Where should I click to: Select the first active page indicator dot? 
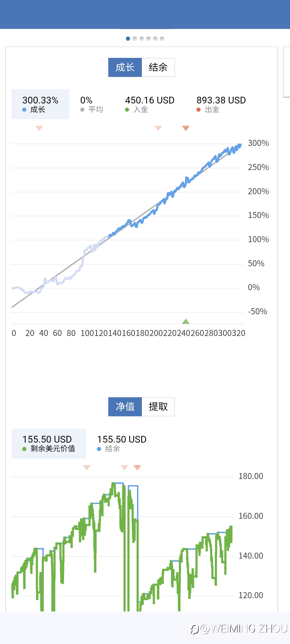tap(128, 39)
